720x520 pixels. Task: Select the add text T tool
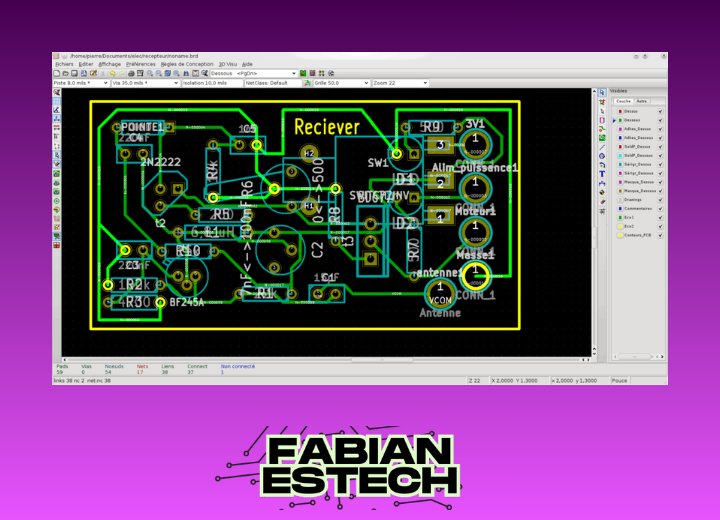tap(602, 174)
